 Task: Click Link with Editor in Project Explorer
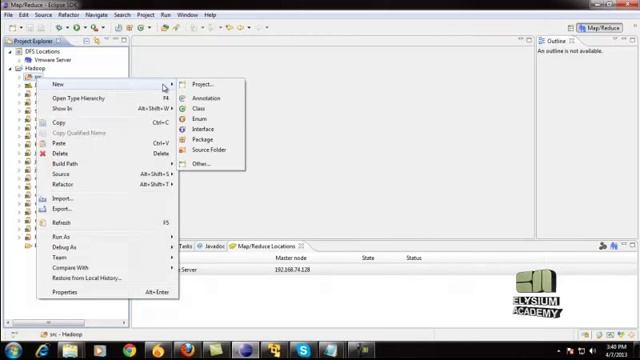coord(97,41)
